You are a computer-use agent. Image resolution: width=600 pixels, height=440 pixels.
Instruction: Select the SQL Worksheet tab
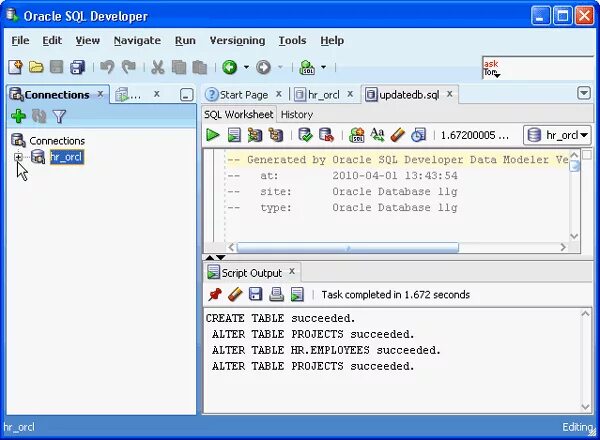coord(238,114)
